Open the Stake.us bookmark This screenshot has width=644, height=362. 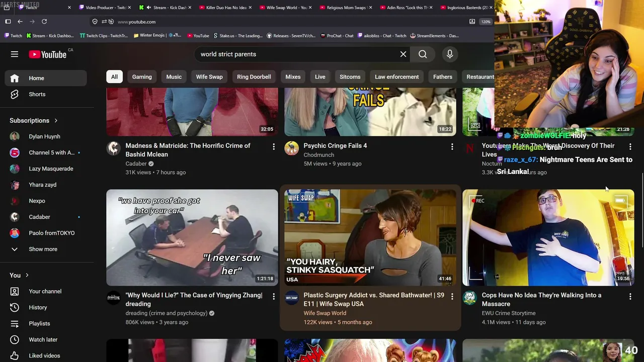point(238,36)
